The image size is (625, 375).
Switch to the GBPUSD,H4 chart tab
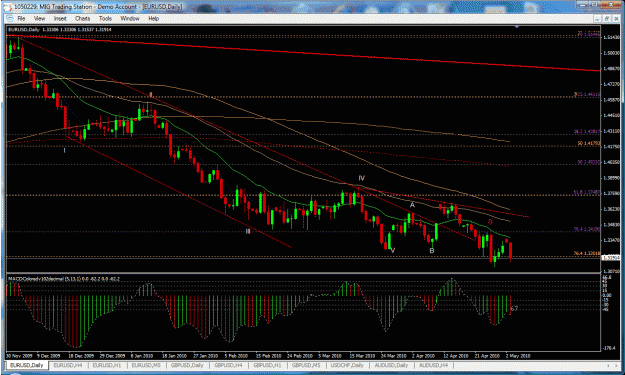point(228,365)
